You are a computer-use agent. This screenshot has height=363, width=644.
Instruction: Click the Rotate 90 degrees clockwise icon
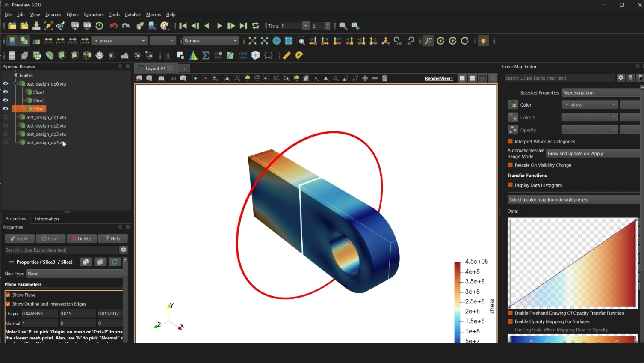(x=397, y=41)
